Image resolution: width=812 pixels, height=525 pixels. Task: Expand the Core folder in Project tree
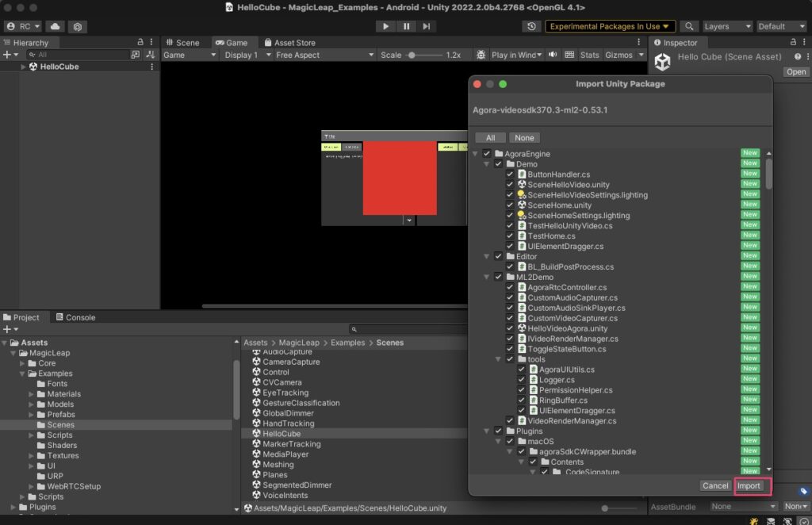point(22,363)
